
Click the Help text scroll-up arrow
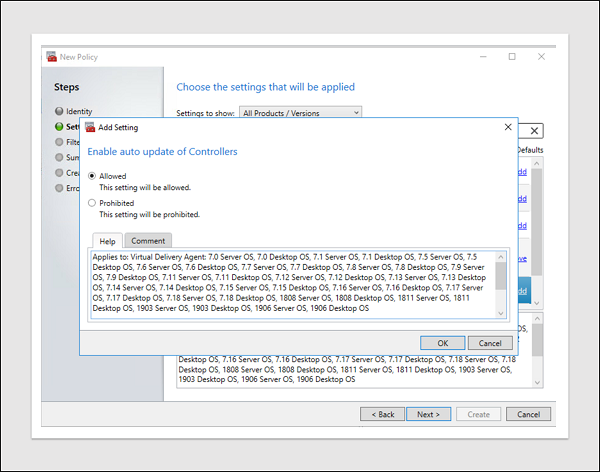[500, 257]
